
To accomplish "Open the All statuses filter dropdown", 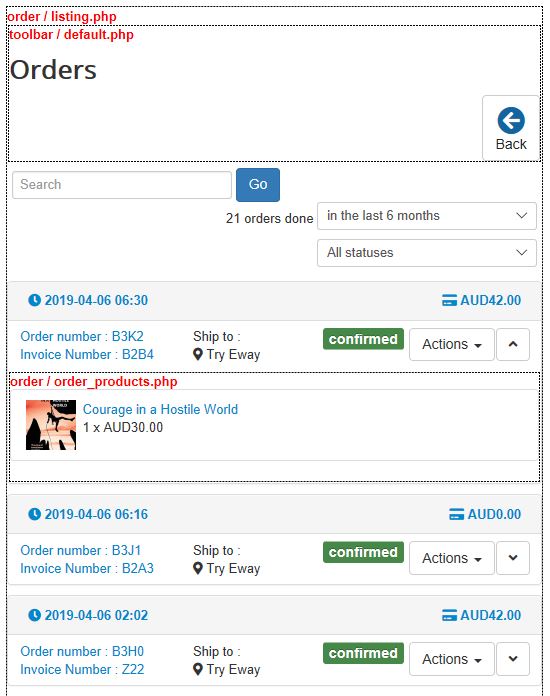I will point(427,253).
